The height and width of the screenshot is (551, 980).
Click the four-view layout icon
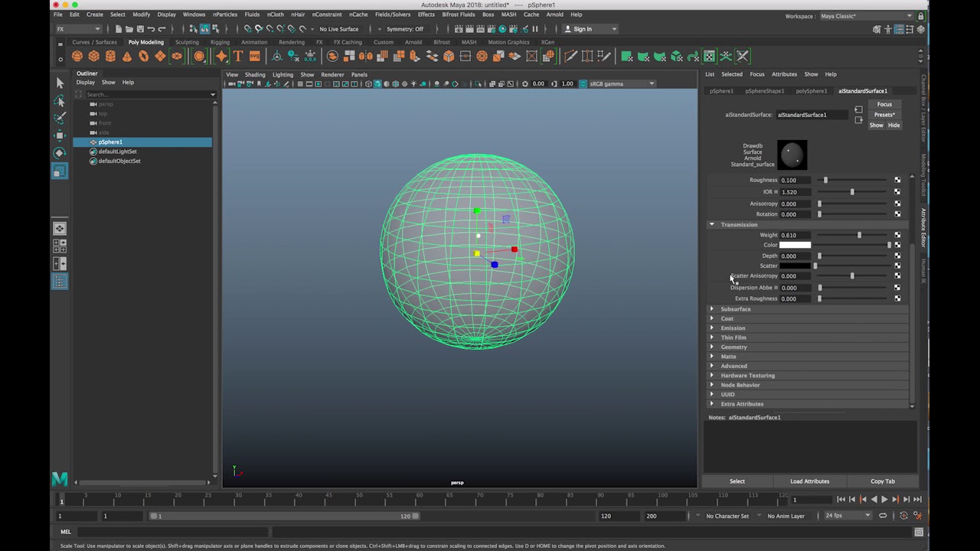pyautogui.click(x=60, y=246)
